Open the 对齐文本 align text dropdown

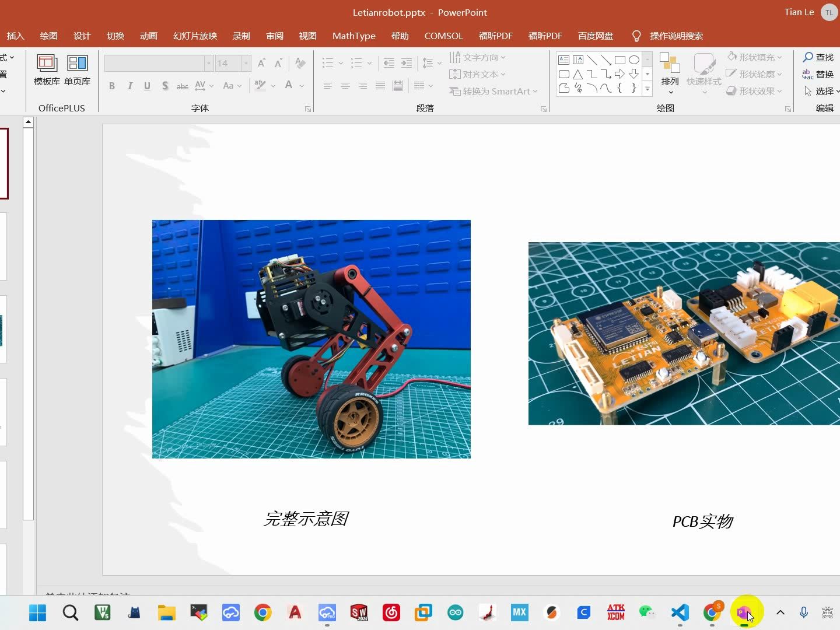pos(477,74)
